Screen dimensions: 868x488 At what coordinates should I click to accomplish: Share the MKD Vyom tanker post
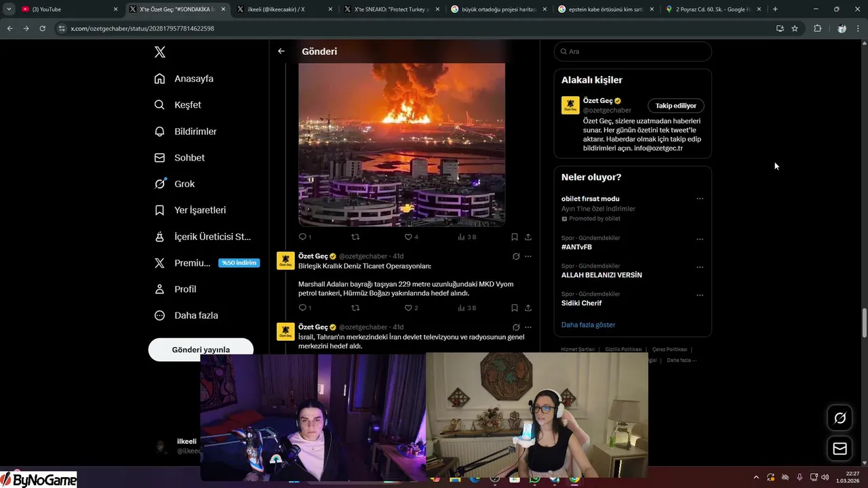click(528, 308)
